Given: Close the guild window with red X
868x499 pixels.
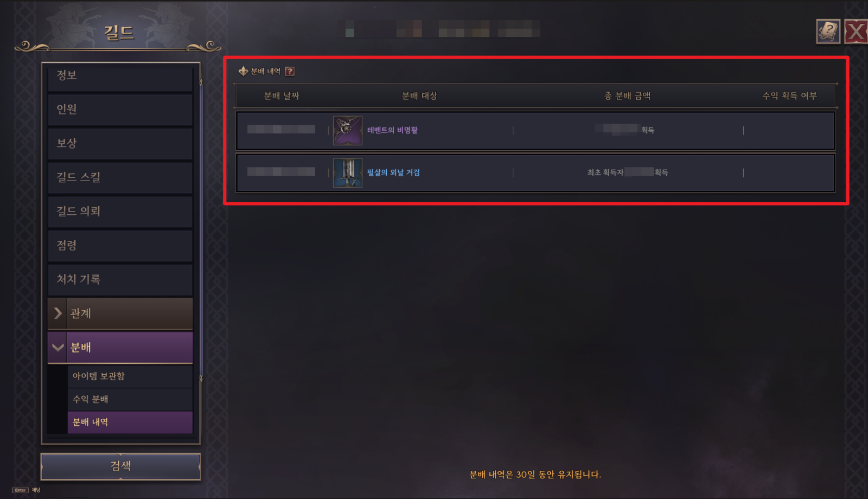Looking at the screenshot, I should (x=856, y=31).
